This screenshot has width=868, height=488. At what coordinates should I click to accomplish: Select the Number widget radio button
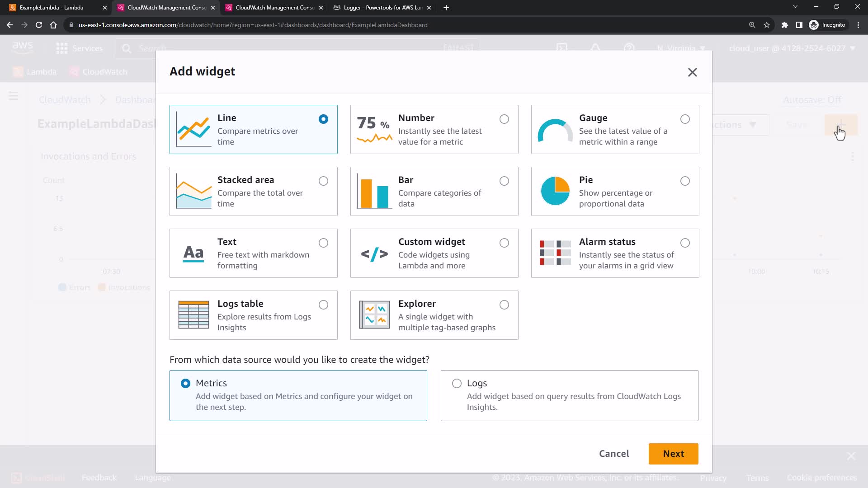click(504, 119)
